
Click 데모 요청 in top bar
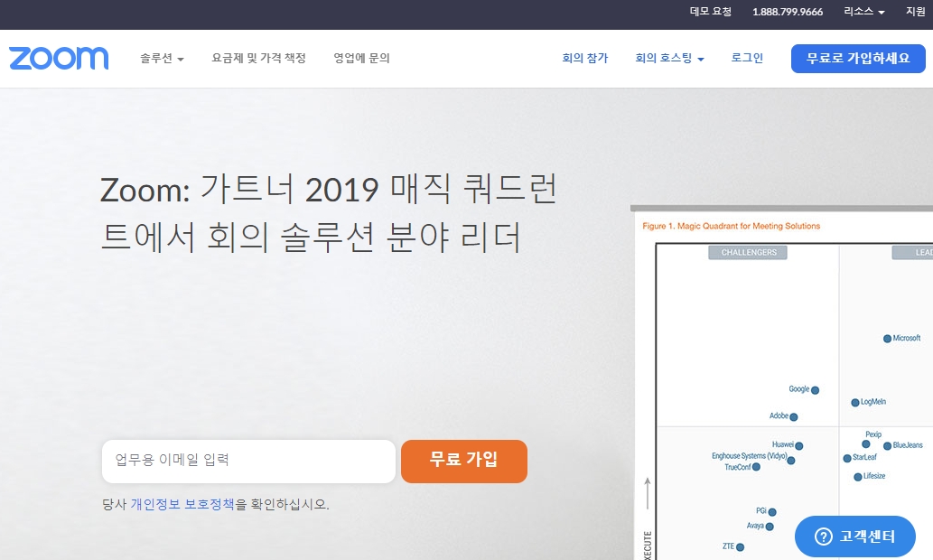point(711,12)
